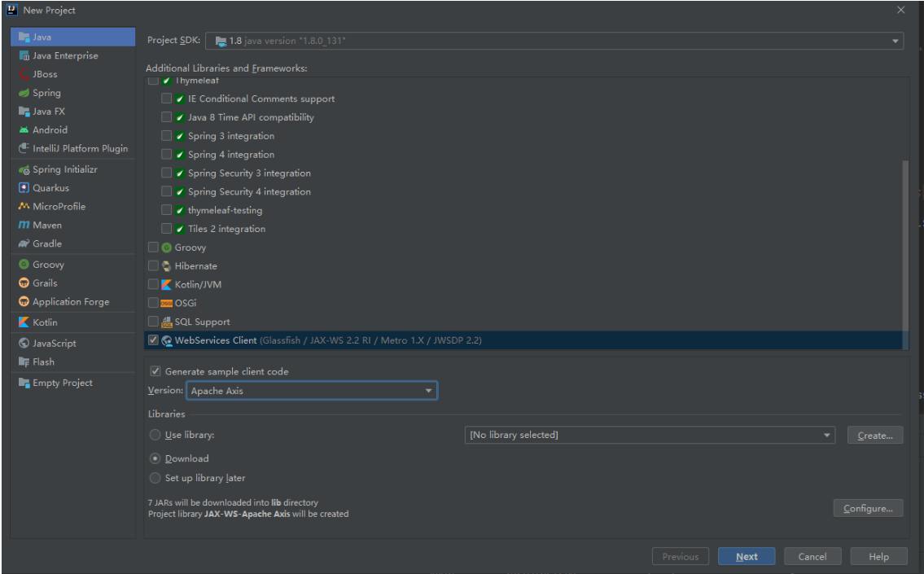Open the Version Apache Axis dropdown
The width and height of the screenshot is (924, 574).
312,391
